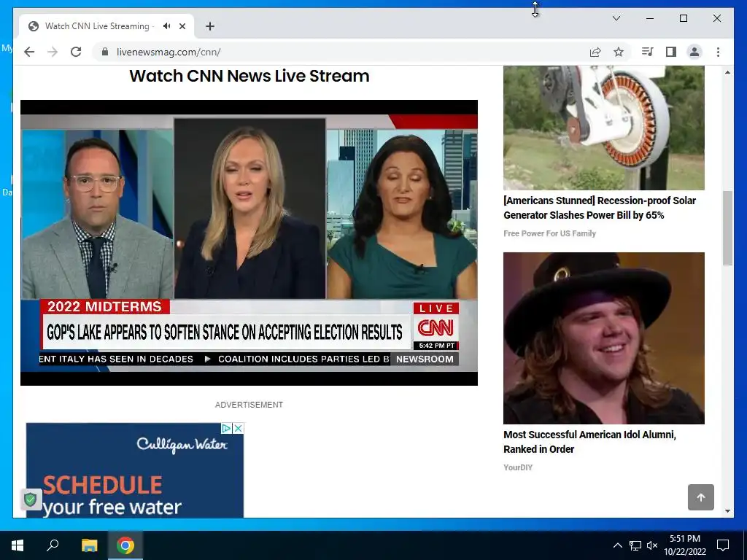Screen dimensions: 747x560
Task: Go back using the browser back arrow
Action: [x=29, y=52]
